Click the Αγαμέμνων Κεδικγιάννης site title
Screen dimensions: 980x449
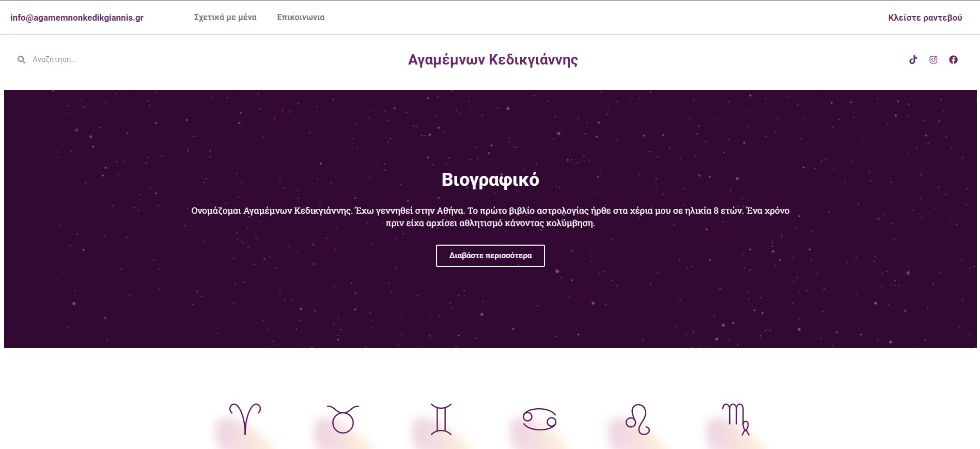pos(493,60)
